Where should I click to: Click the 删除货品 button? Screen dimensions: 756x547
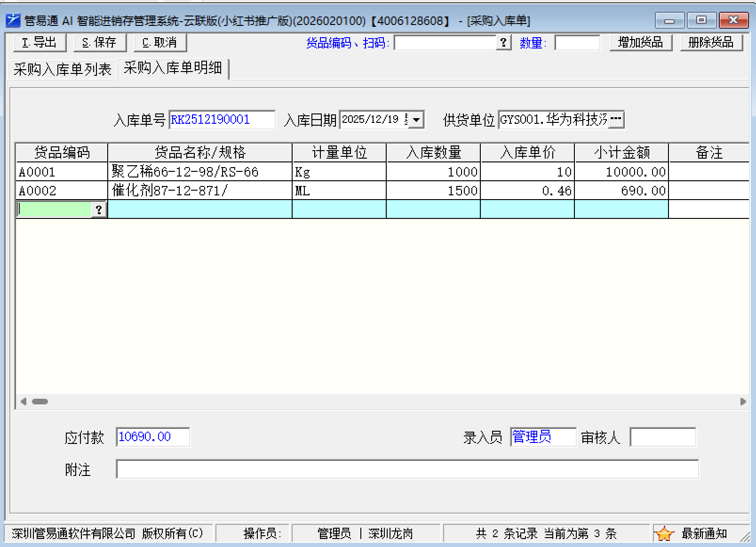click(x=711, y=42)
